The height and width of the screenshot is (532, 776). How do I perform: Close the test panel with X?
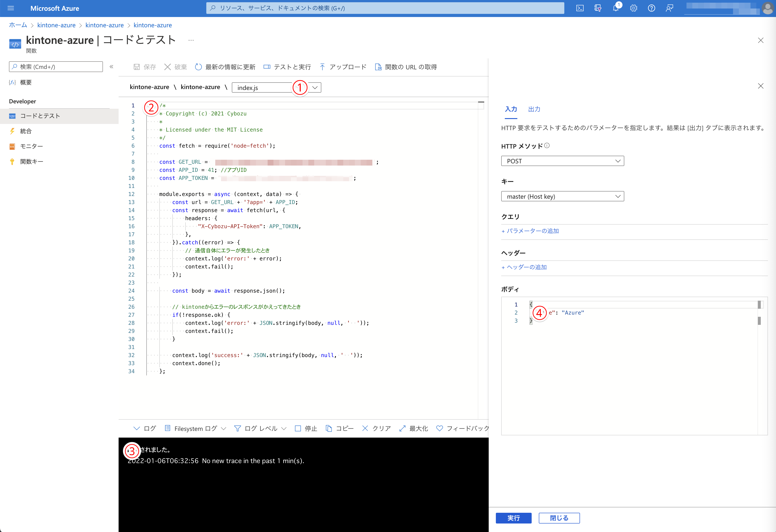[760, 86]
